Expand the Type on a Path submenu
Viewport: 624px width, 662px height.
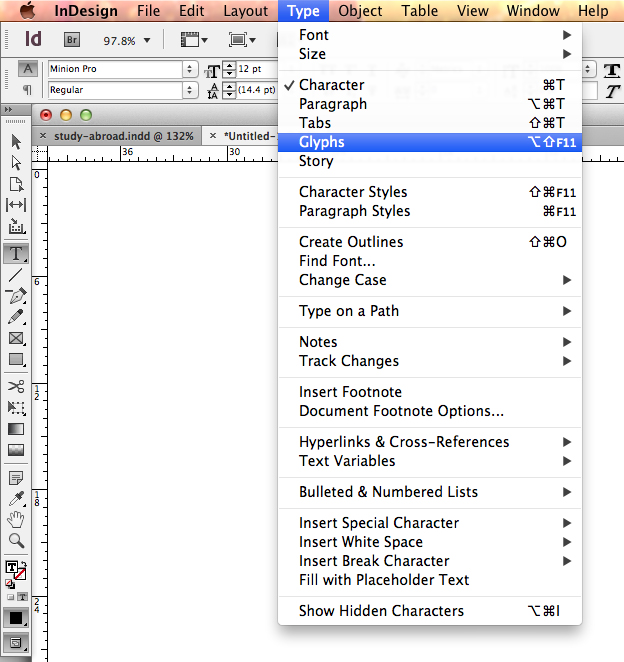click(x=430, y=311)
